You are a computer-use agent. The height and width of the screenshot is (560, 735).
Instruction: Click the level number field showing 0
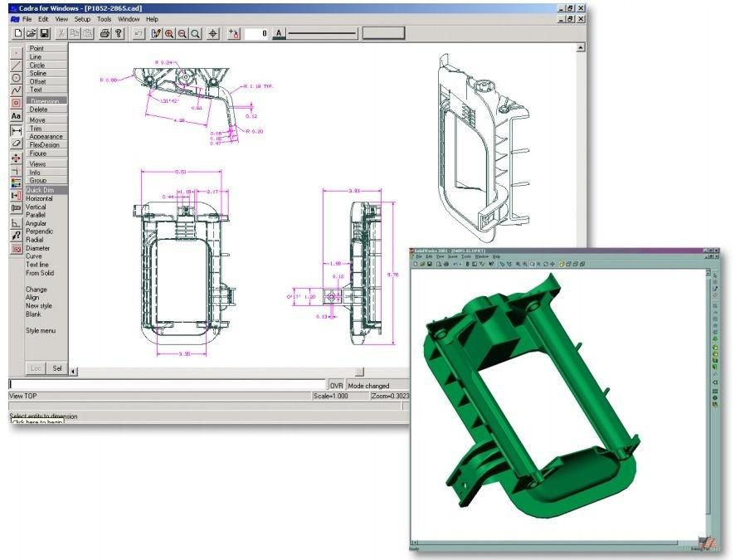coord(256,33)
